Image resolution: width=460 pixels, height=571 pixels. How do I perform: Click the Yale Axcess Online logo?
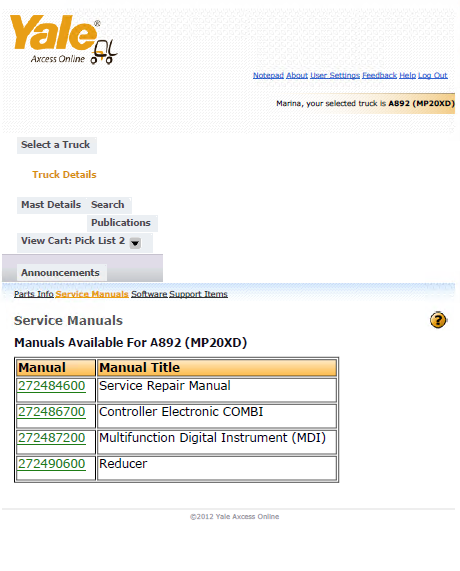point(63,39)
